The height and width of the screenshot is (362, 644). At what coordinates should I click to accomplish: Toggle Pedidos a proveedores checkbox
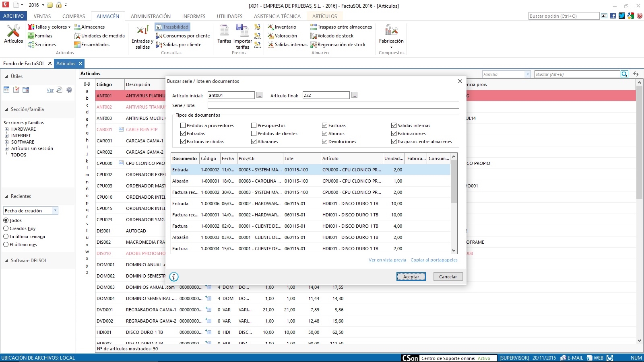183,125
